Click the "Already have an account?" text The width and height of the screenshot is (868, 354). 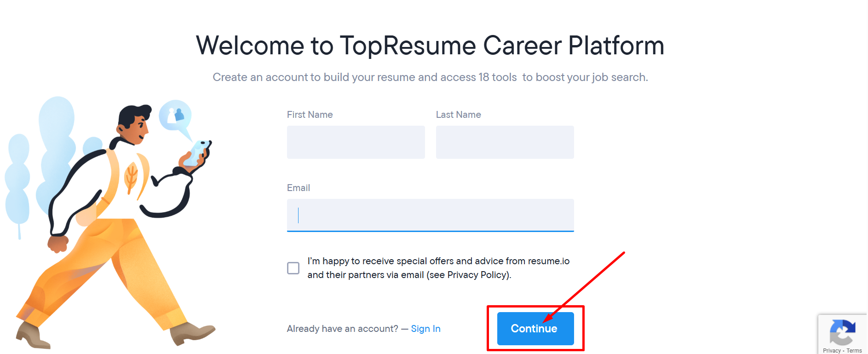342,329
